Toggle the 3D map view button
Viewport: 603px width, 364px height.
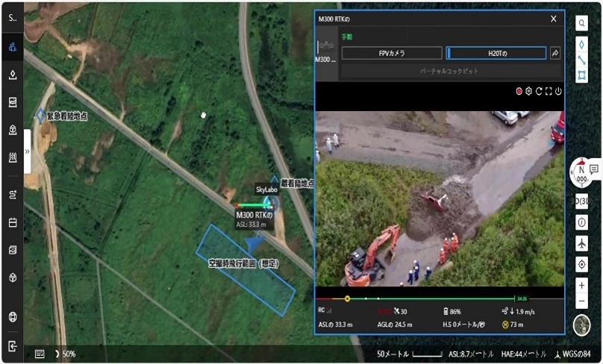point(581,201)
